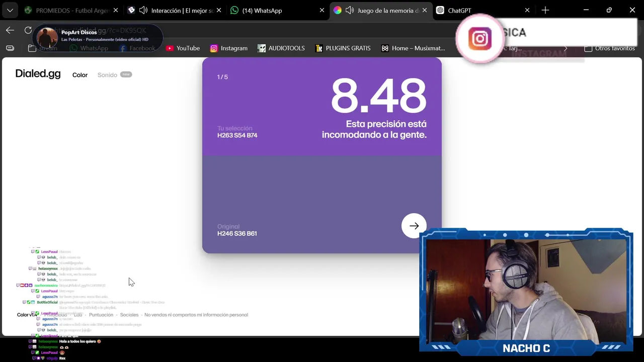Expand the 'Otros favoritos' folder

tap(609, 48)
